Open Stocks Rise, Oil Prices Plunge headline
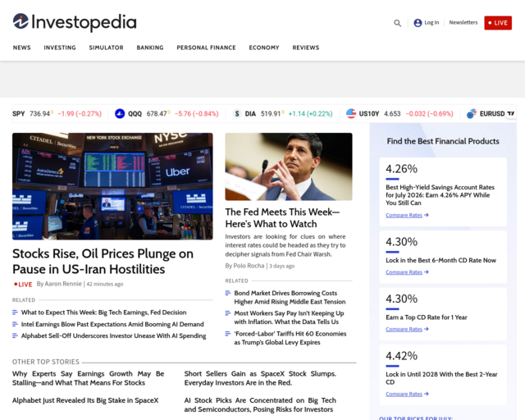 [x=103, y=262]
